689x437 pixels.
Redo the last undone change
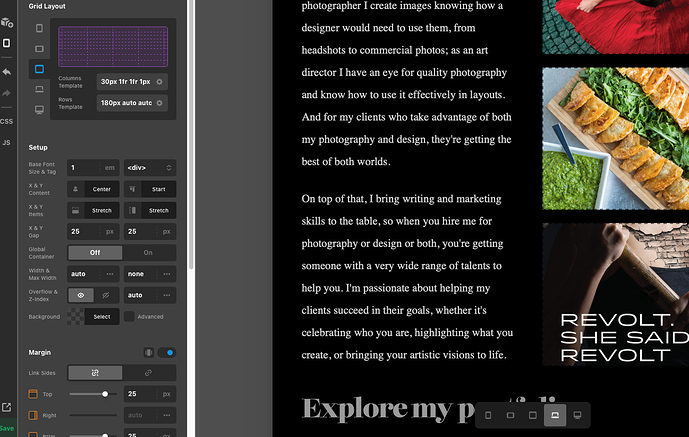pos(7,93)
